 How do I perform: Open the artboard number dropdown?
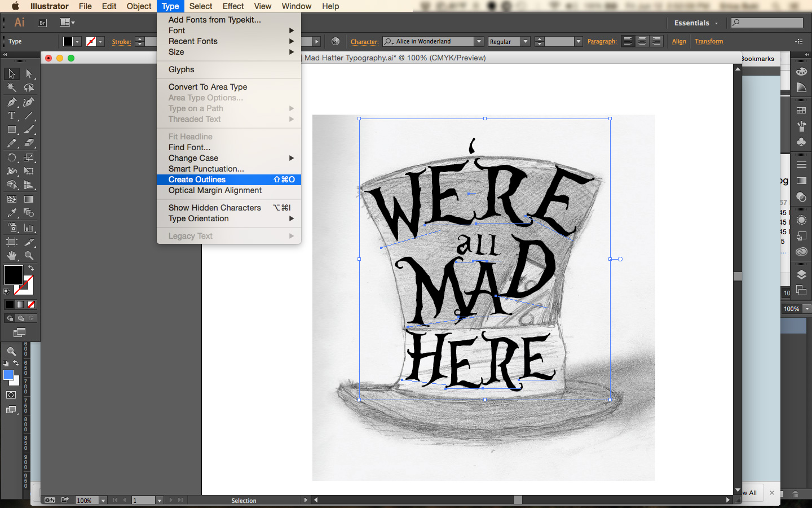click(160, 500)
